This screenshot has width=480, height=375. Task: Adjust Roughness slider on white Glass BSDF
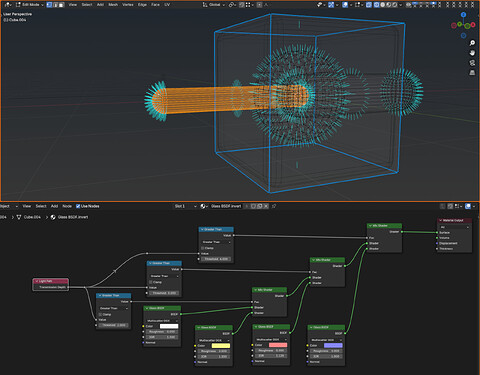click(162, 332)
